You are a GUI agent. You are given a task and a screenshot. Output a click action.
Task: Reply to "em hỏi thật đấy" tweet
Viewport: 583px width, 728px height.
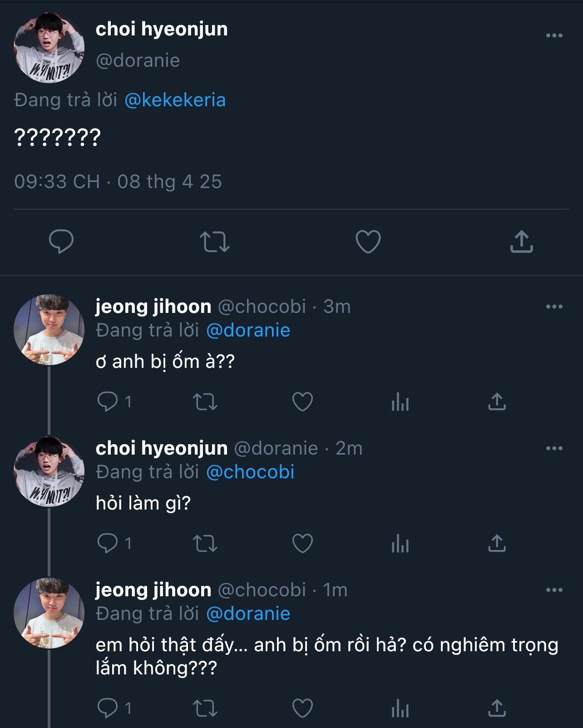point(108,708)
